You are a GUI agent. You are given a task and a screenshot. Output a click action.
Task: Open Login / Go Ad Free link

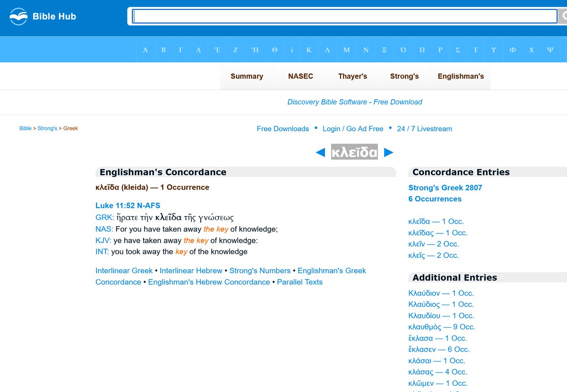click(353, 129)
